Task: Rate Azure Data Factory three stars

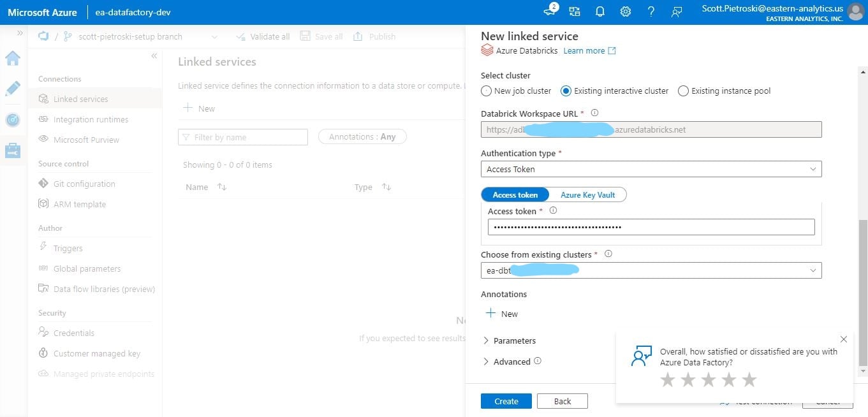Action: pyautogui.click(x=709, y=381)
